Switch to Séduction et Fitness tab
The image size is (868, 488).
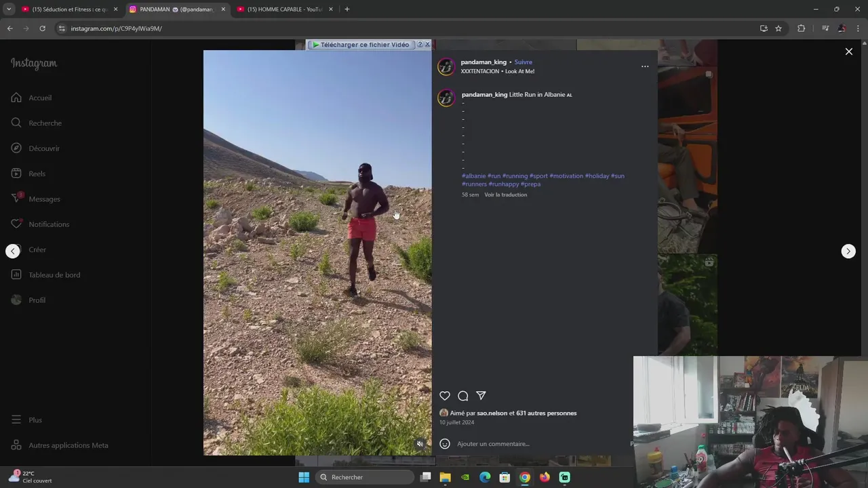70,9
